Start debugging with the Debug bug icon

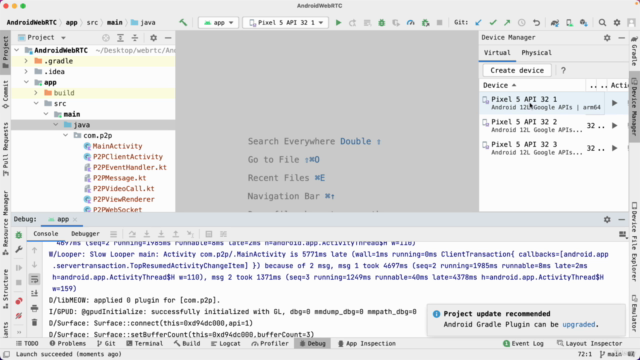coord(382,22)
